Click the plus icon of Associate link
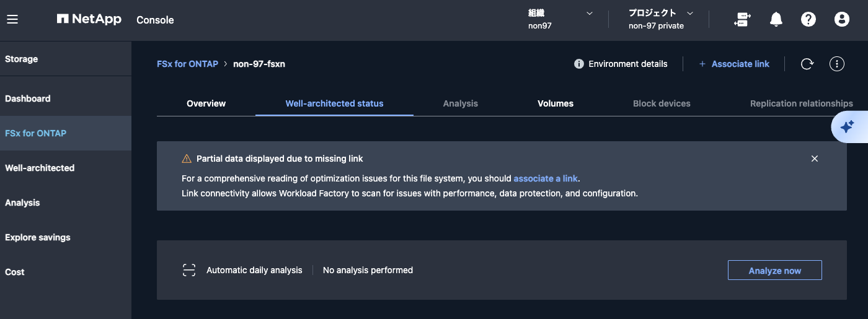The width and height of the screenshot is (868, 319). [x=702, y=64]
